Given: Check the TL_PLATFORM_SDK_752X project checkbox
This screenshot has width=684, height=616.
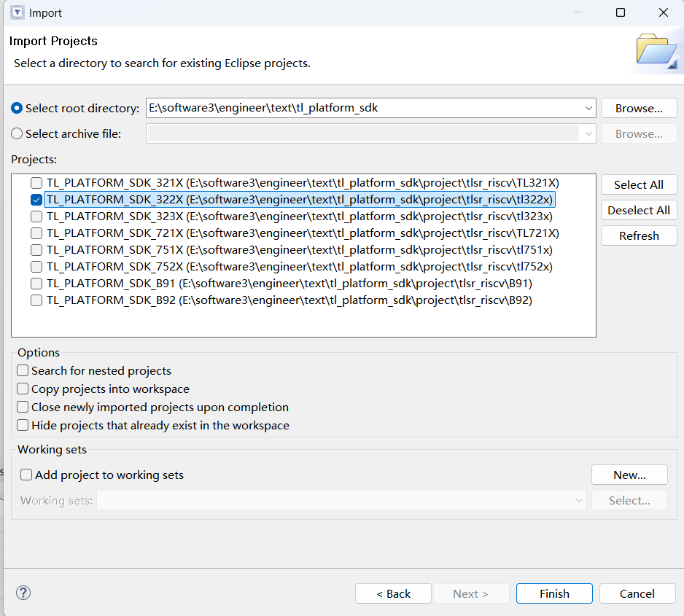Looking at the screenshot, I should point(36,267).
